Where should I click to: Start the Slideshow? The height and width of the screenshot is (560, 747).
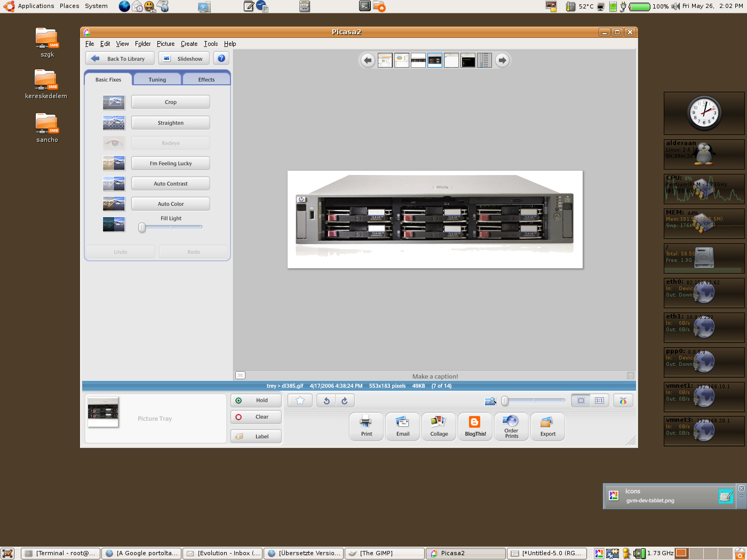tap(184, 59)
